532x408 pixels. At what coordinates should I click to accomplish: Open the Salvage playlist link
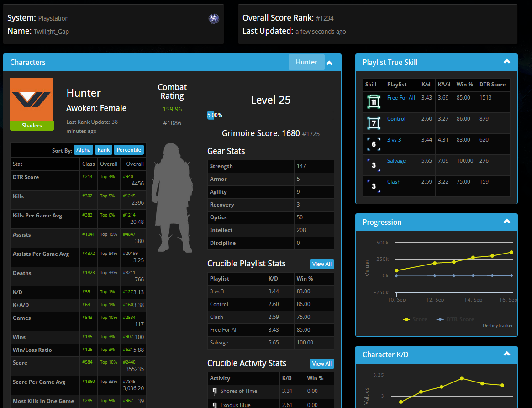396,161
